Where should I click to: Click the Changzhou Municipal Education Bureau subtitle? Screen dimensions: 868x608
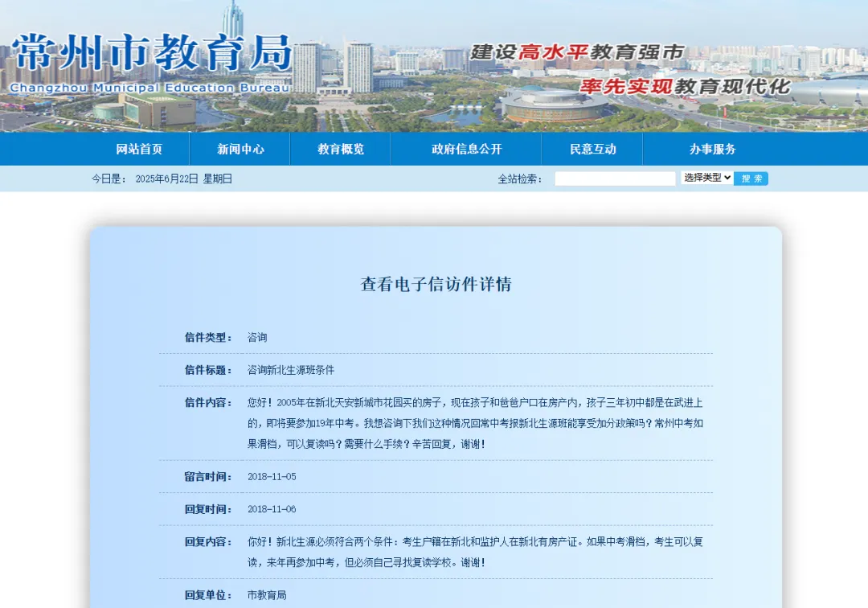(x=149, y=88)
